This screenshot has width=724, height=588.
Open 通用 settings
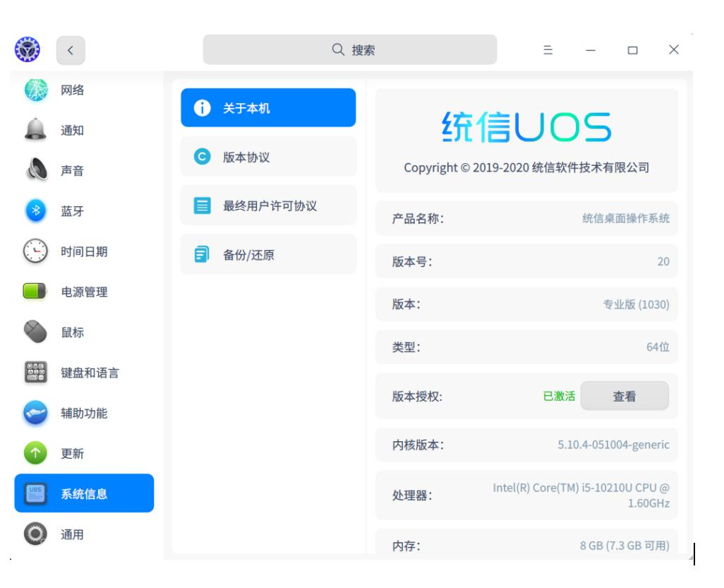84,534
